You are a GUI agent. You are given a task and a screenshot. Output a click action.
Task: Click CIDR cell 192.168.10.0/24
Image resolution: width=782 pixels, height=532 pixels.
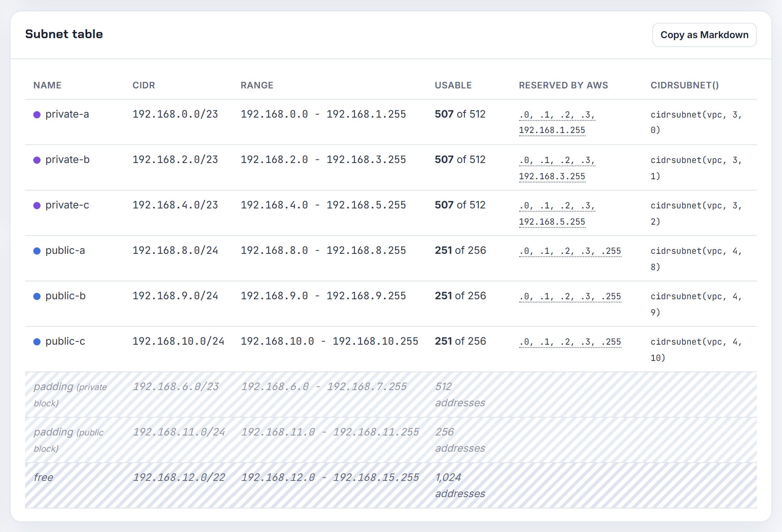coord(178,341)
